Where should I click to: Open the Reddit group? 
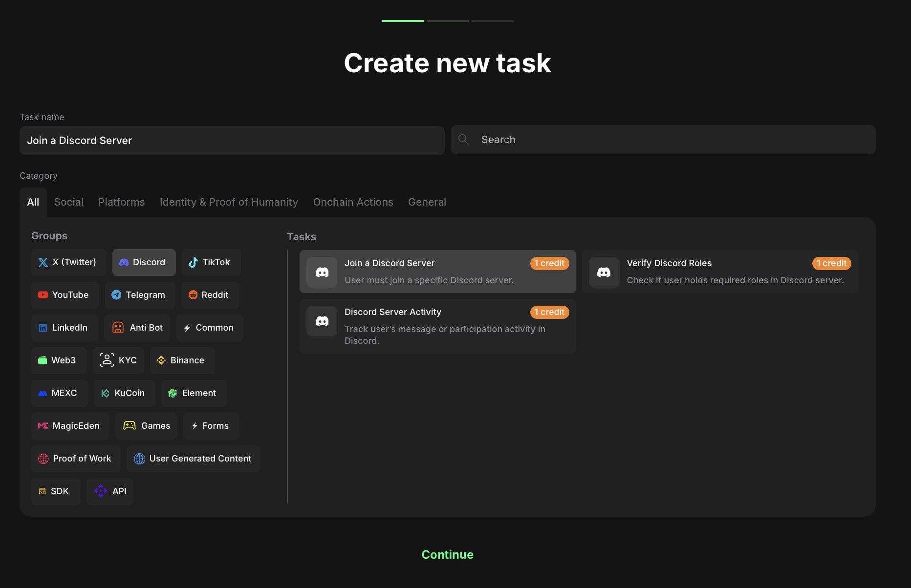coord(210,295)
